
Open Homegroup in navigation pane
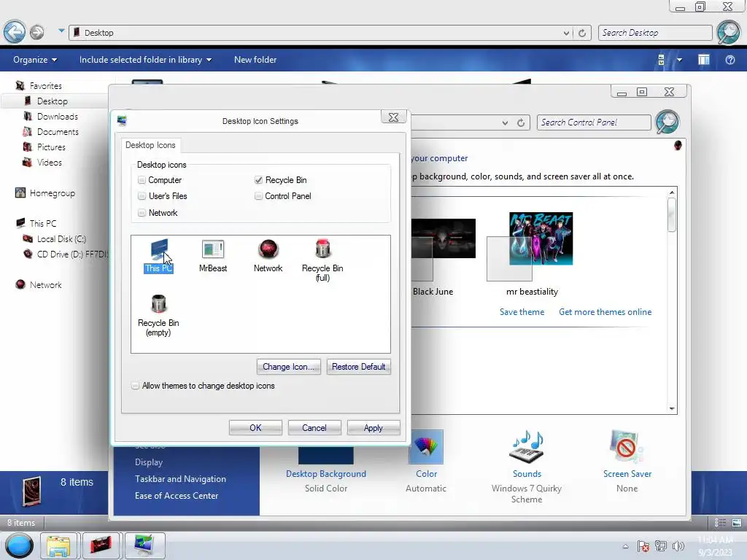53,192
